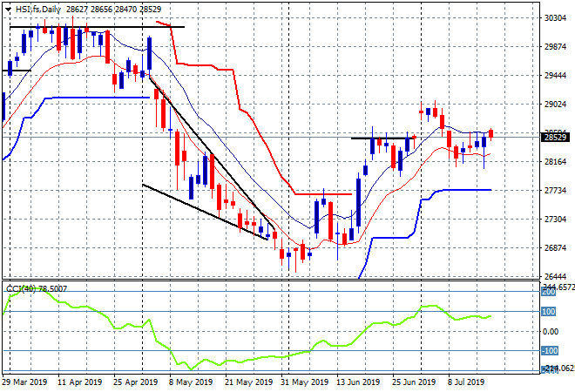
Task: Select the black horizontal line at mid-June highs
Action: [382, 139]
